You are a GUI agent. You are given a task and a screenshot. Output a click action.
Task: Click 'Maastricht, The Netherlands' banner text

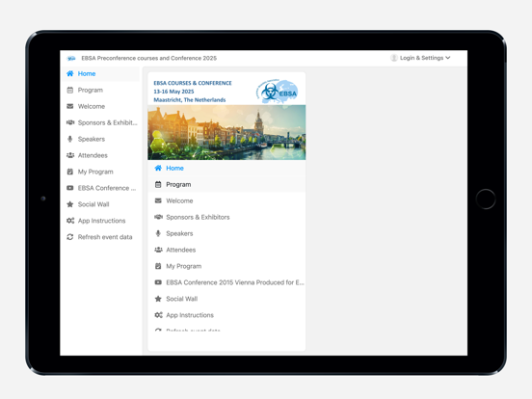coord(189,100)
